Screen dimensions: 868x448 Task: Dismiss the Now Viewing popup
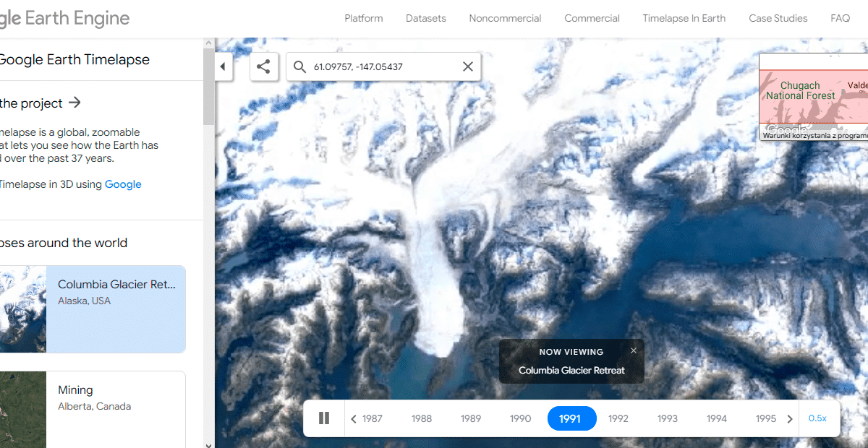point(634,350)
